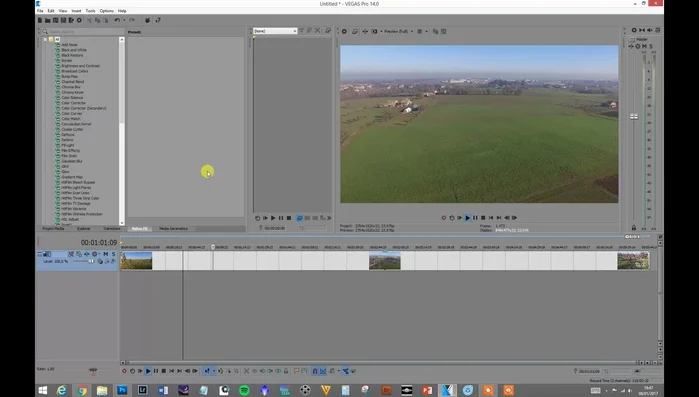The height and width of the screenshot is (397, 699).
Task: Click the Redo arrow icon
Action: coord(132,20)
